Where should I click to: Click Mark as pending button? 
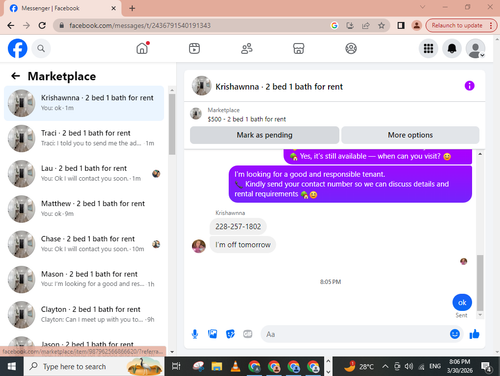click(264, 135)
